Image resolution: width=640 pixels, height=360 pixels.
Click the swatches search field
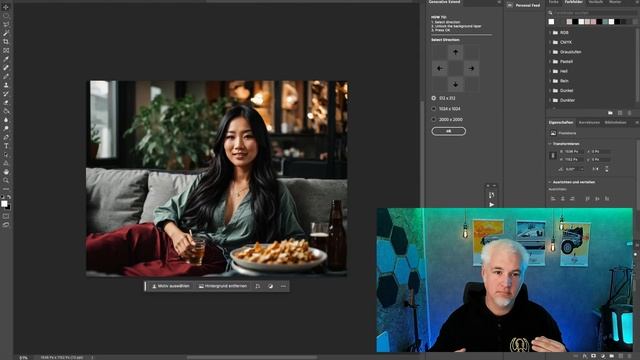coord(592,13)
